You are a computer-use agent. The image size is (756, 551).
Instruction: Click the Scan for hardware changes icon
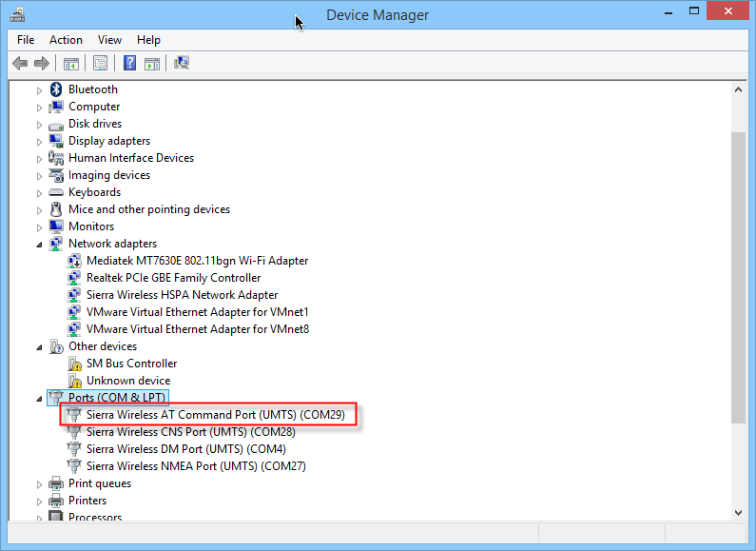(x=182, y=64)
